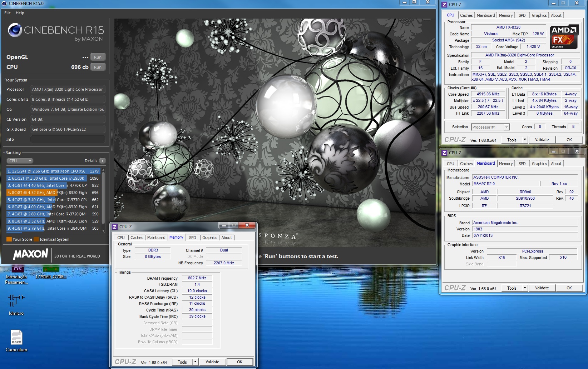Maximize the Cinebench R15.0 window
The height and width of the screenshot is (369, 588).
(x=414, y=2)
